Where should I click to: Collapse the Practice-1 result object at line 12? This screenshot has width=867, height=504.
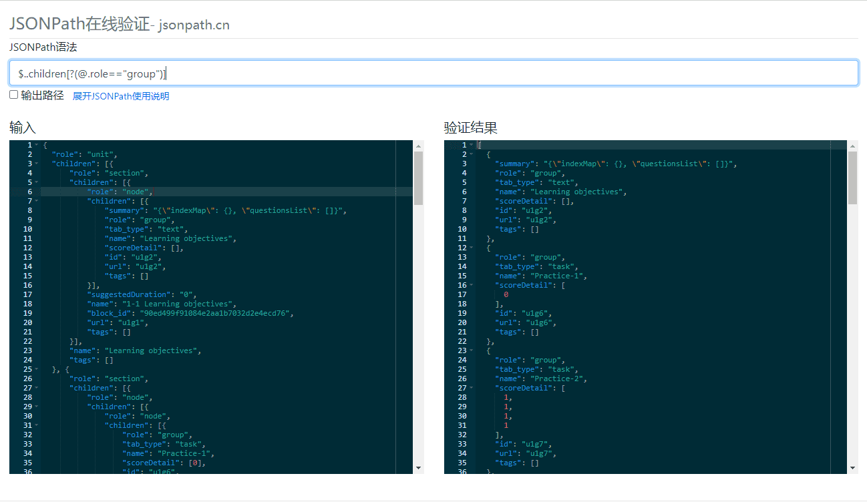(x=471, y=248)
